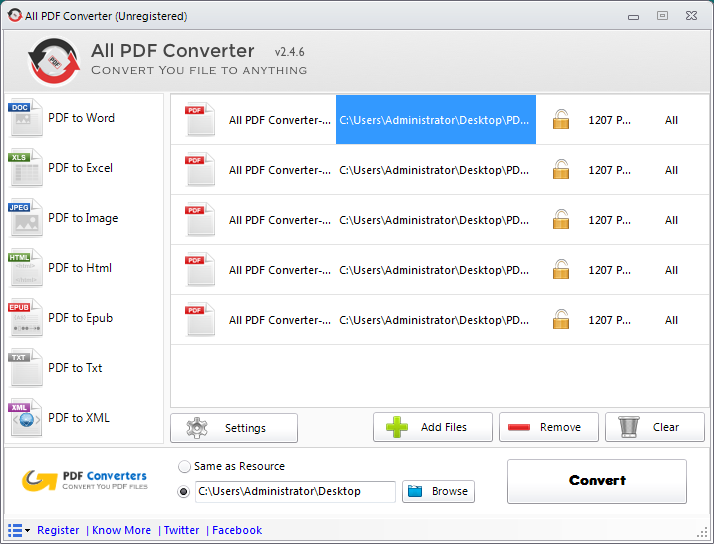This screenshot has width=714, height=544.
Task: Select the PDF to Word icon
Action: coord(26,118)
